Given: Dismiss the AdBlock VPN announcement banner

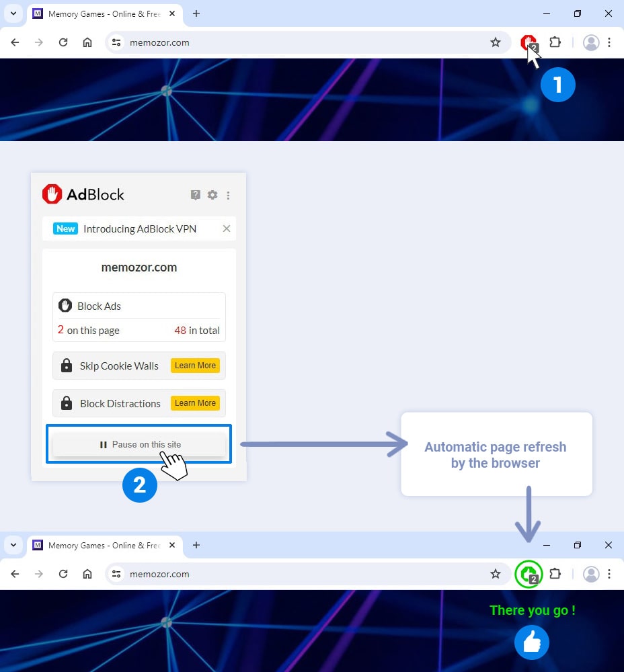Looking at the screenshot, I should pos(227,228).
